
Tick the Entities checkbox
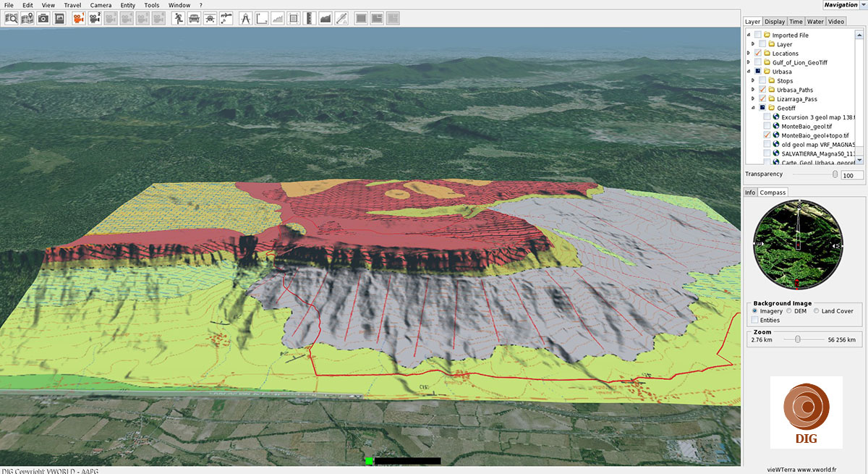(x=755, y=320)
